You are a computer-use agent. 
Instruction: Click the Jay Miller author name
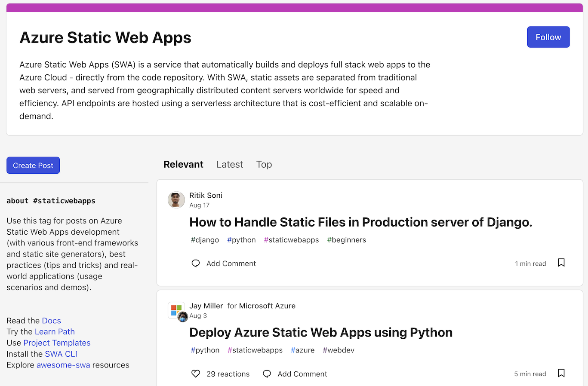tap(206, 306)
